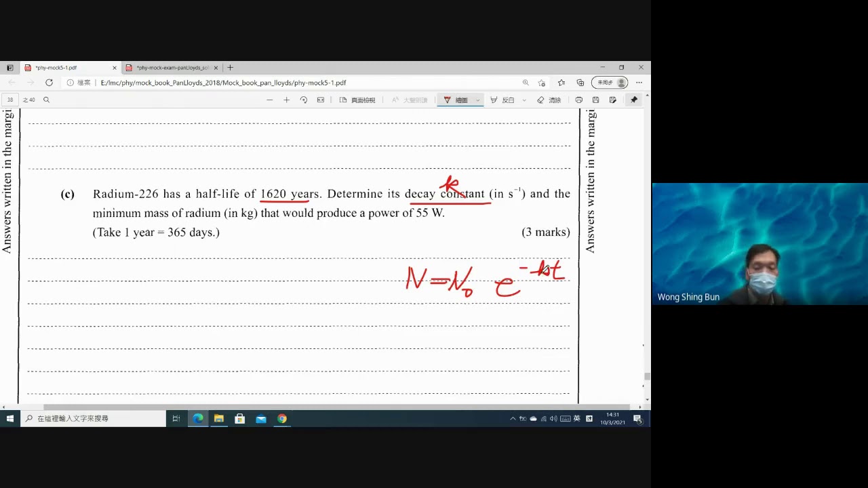
Task: Open File Explorer from the taskbar
Action: pyautogui.click(x=218, y=418)
